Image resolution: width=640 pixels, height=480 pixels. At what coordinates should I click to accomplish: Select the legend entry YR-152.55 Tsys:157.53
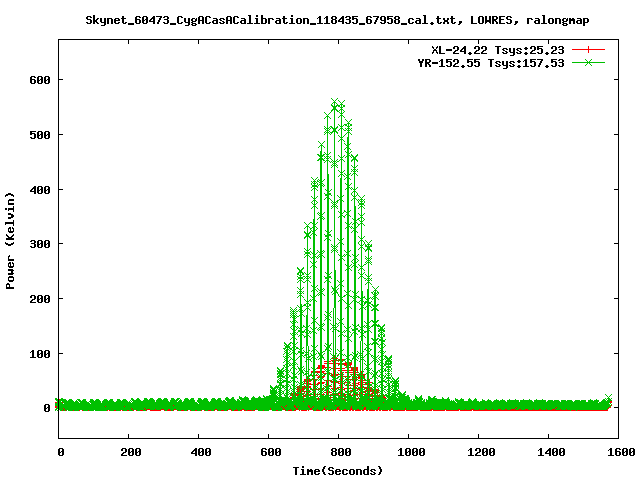click(x=491, y=63)
